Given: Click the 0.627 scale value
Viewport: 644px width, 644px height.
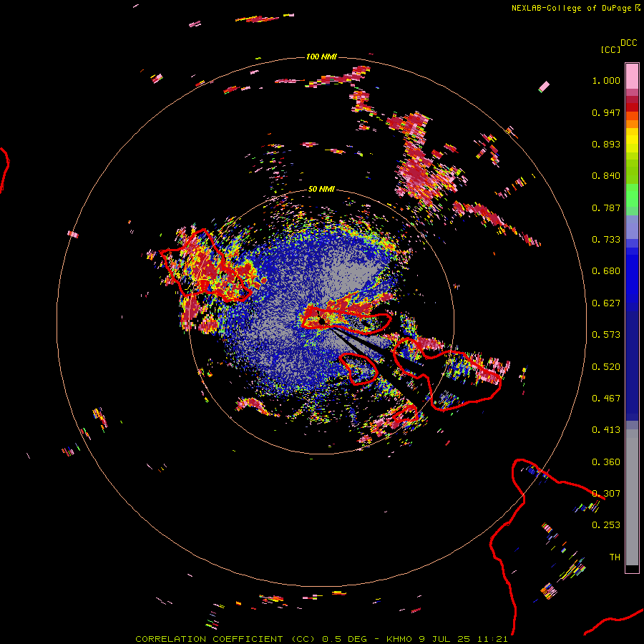Looking at the screenshot, I should (x=606, y=303).
